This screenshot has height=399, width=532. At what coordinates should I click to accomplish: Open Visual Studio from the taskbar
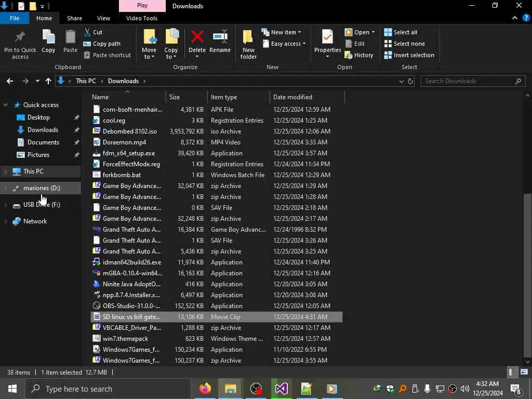[281, 389]
